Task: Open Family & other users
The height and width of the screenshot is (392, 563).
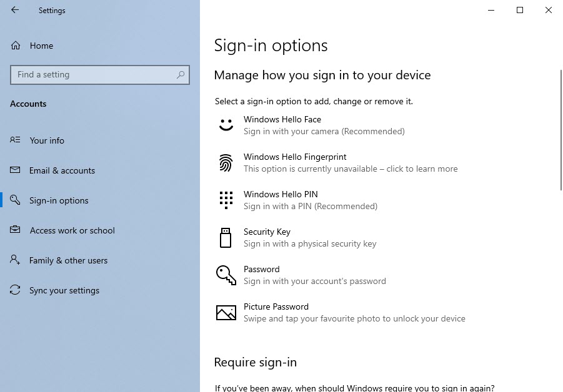Action: pyautogui.click(x=68, y=260)
